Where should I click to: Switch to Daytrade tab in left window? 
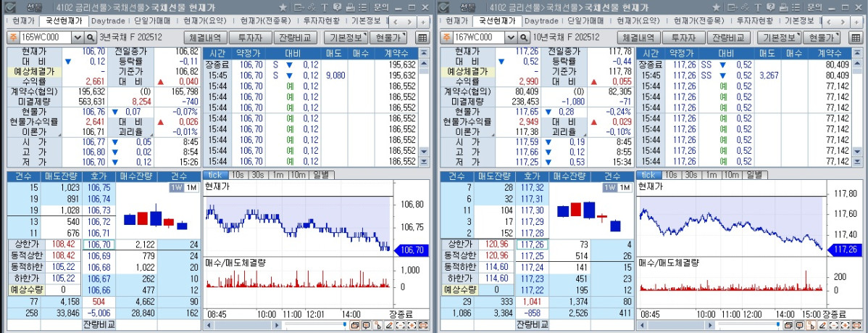pos(107,21)
